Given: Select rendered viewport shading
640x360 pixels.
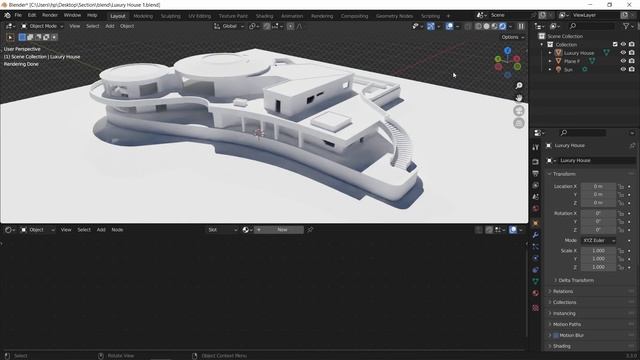Looking at the screenshot, I should point(502,26).
